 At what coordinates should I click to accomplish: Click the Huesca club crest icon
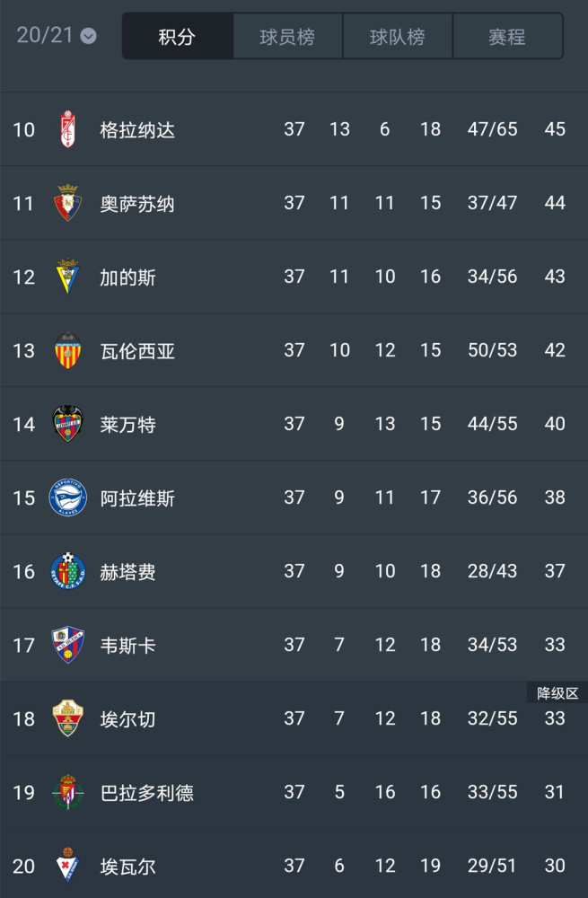tap(67, 644)
